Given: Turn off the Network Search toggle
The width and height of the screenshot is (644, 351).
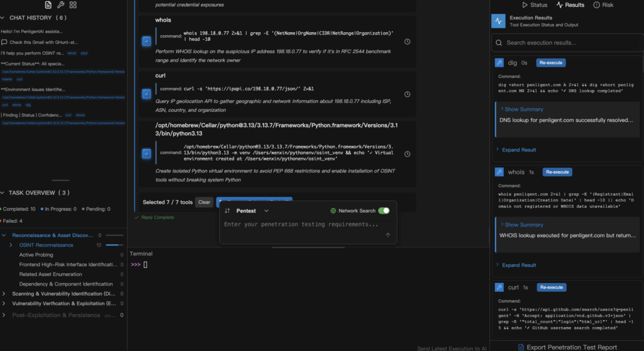Looking at the screenshot, I should (383, 211).
